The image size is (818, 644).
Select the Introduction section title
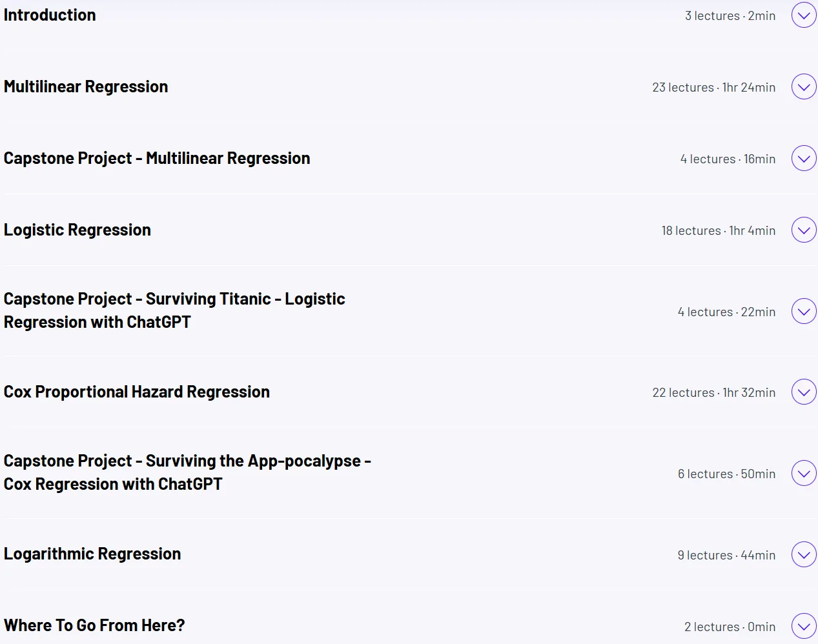50,15
